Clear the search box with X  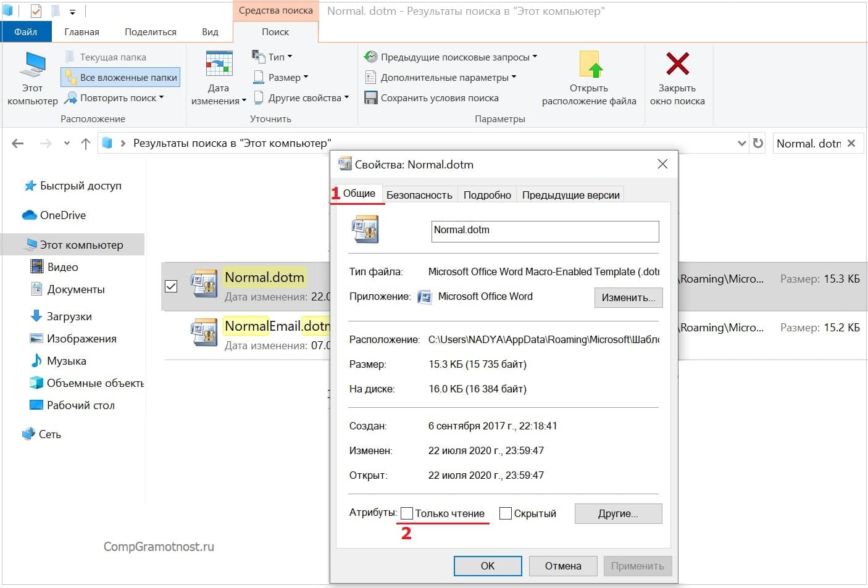click(851, 143)
